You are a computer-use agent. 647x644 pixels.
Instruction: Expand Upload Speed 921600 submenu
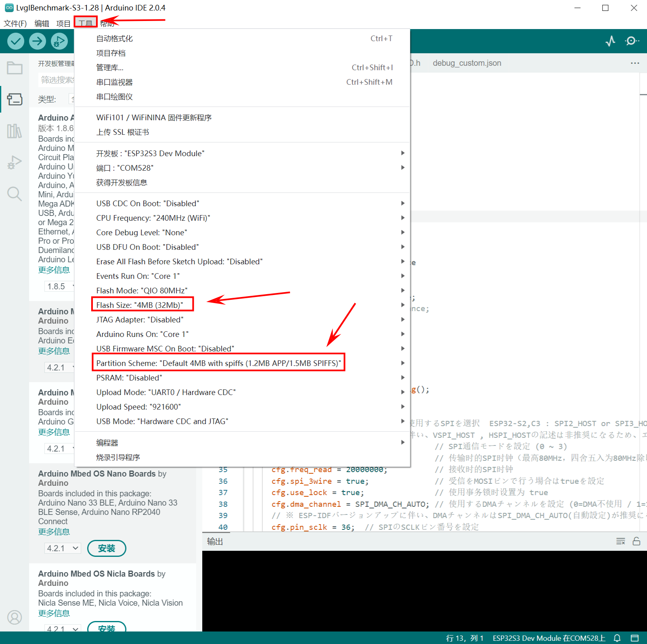[x=242, y=407]
